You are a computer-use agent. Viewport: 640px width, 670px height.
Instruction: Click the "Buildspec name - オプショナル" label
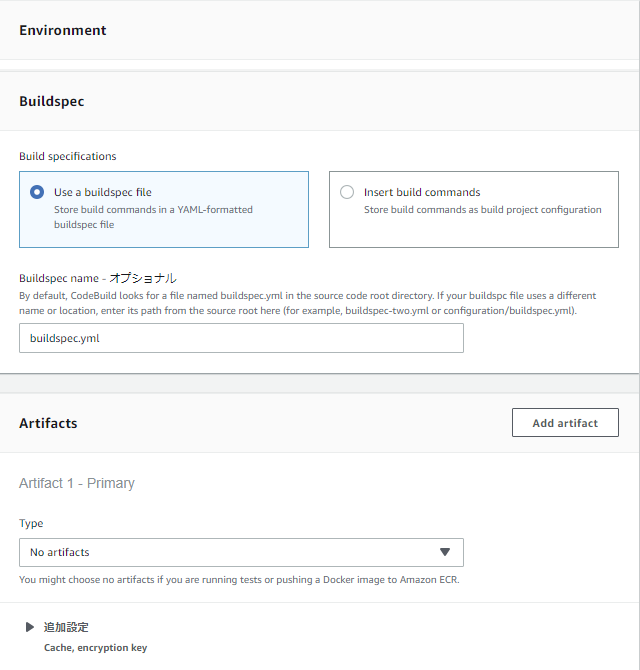pyautogui.click(x=98, y=278)
